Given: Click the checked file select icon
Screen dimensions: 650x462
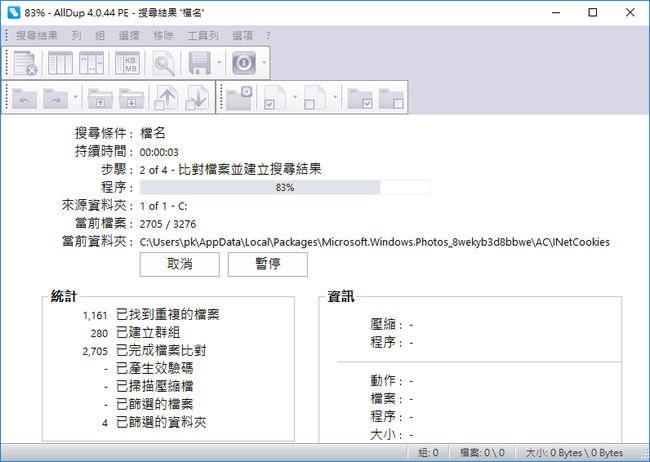Looking at the screenshot, I should pos(274,98).
